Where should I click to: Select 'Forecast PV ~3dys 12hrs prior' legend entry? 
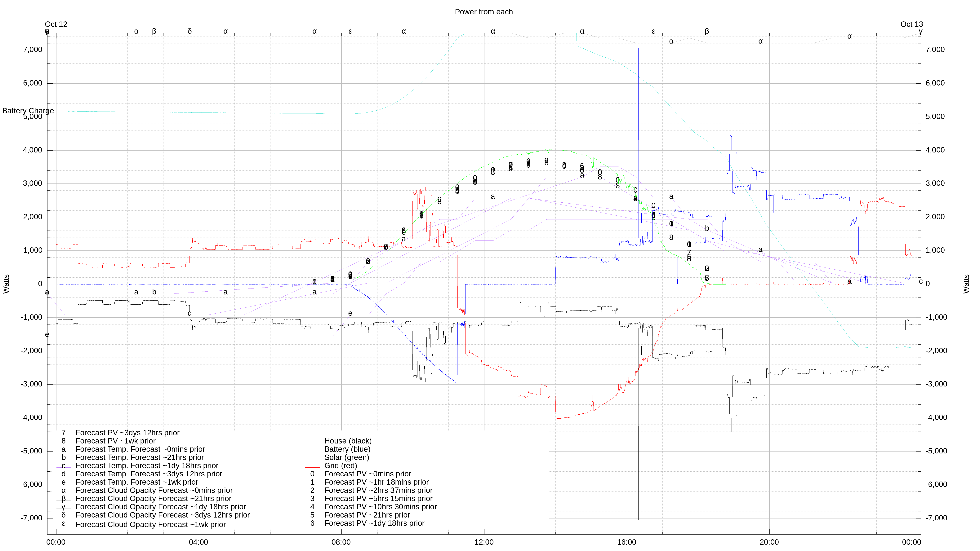click(x=127, y=433)
